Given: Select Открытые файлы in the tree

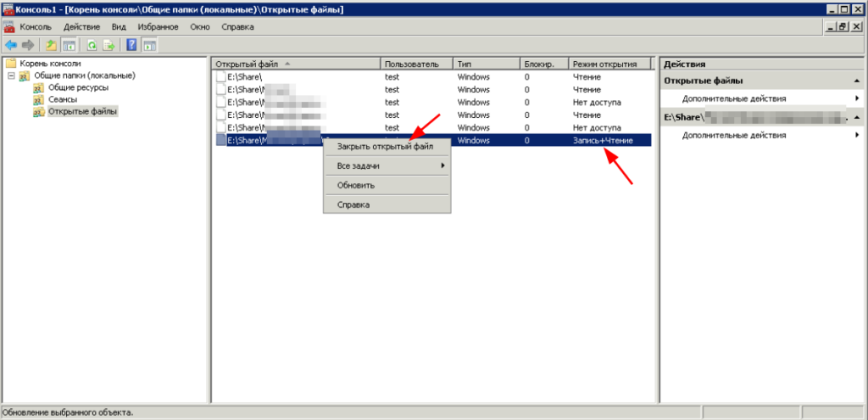Looking at the screenshot, I should point(82,112).
